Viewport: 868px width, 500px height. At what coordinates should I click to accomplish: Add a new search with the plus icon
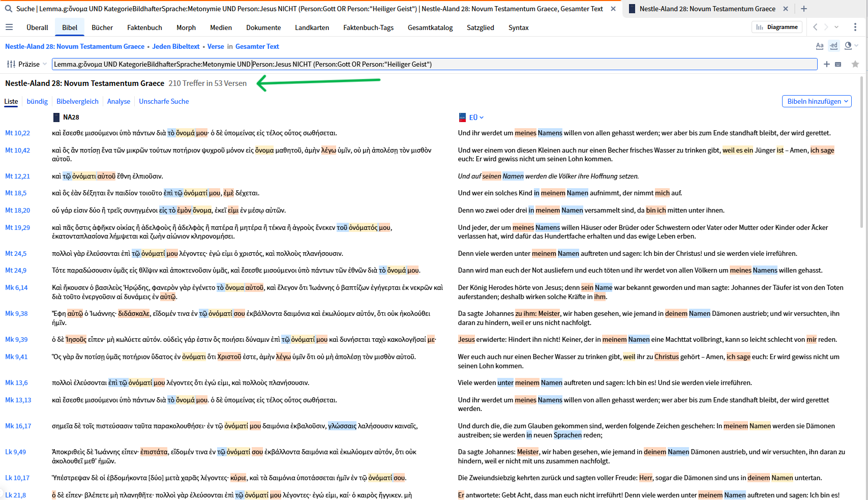point(827,64)
